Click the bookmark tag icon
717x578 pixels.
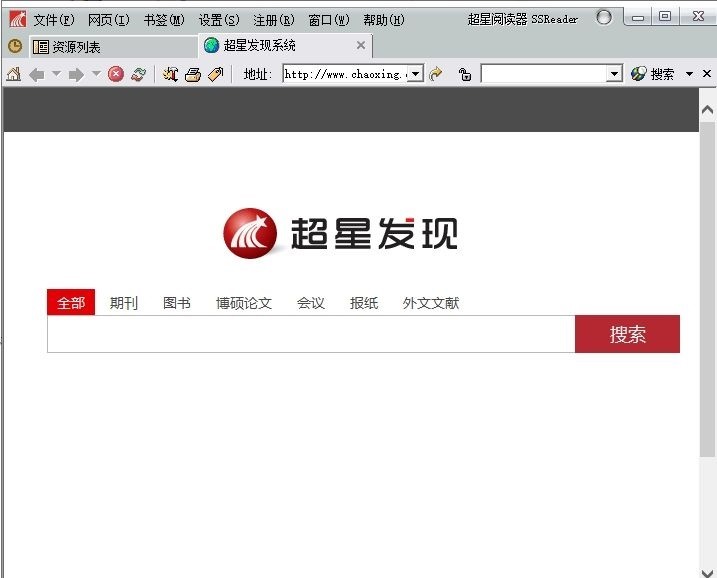pos(215,74)
